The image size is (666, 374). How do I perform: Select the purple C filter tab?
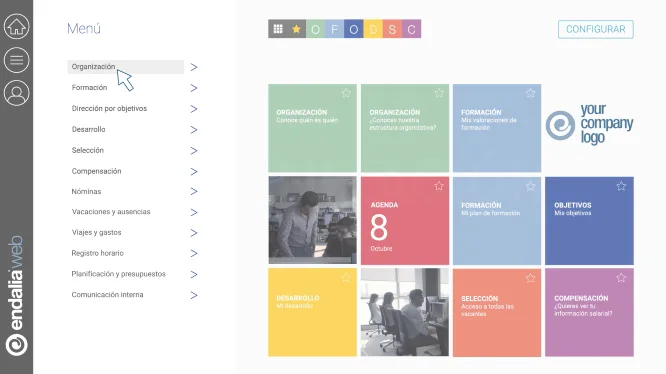[x=411, y=29]
